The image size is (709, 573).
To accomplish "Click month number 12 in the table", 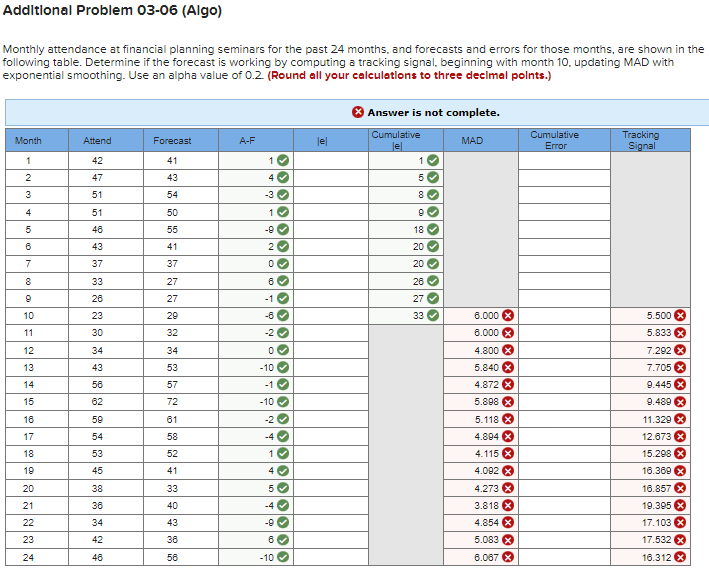I will (x=28, y=350).
